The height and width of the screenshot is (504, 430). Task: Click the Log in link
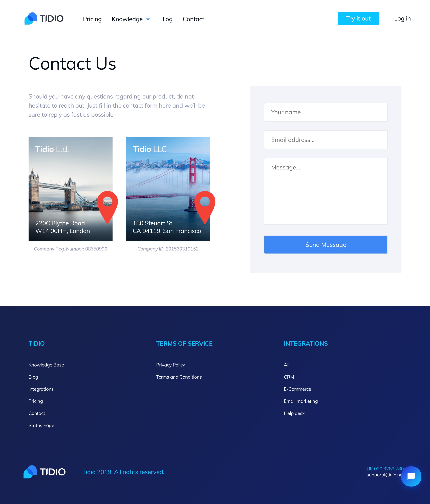pos(402,18)
